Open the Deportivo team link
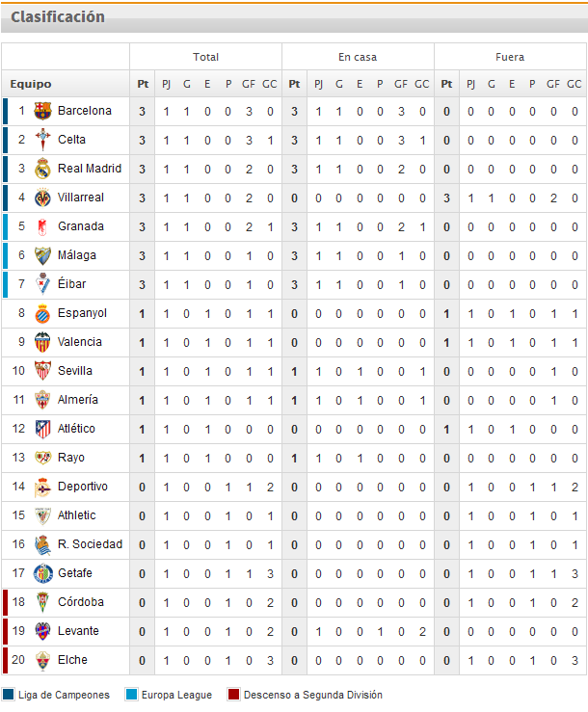This screenshot has height=712, width=588. coord(83,487)
